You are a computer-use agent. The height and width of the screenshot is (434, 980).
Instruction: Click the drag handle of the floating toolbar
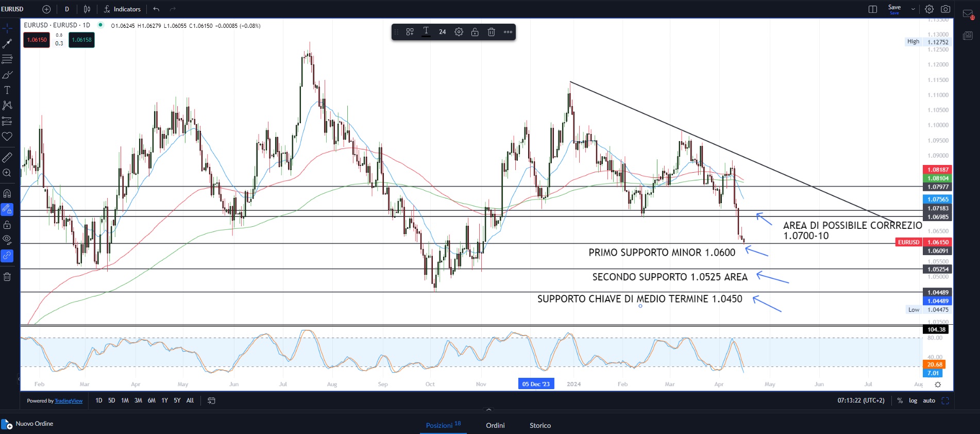pyautogui.click(x=396, y=32)
